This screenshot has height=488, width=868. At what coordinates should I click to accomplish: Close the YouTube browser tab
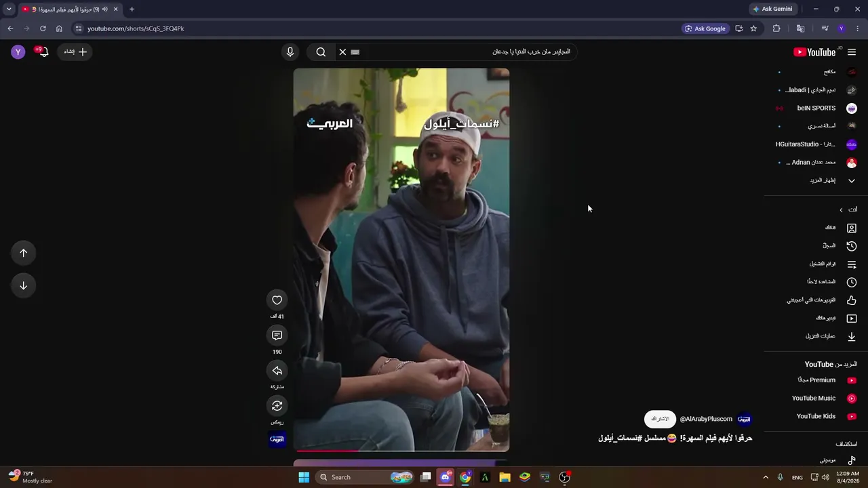click(116, 9)
